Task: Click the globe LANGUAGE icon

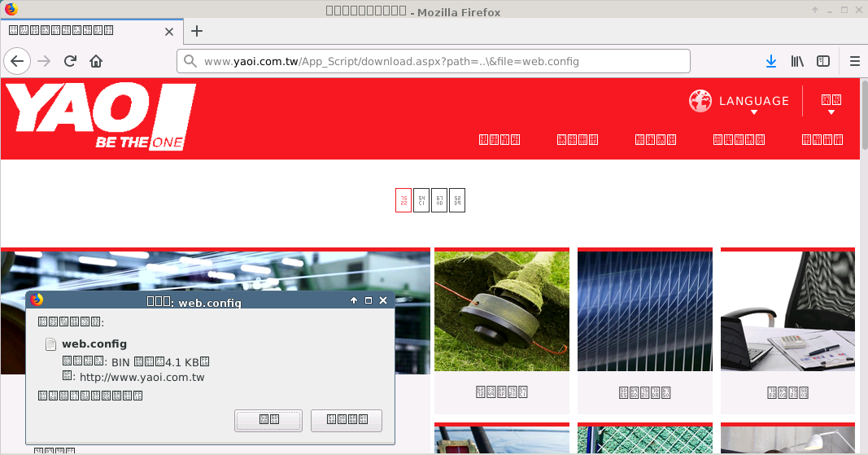Action: (700, 101)
